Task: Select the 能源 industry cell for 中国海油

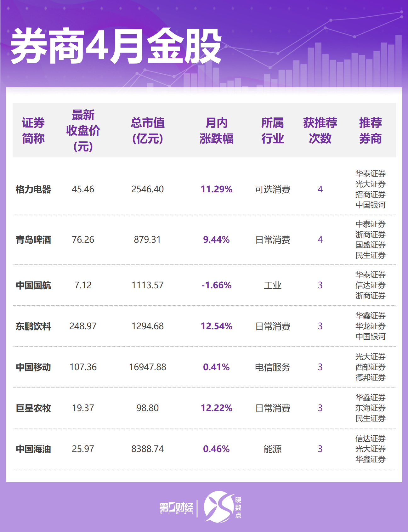Action: tap(272, 449)
